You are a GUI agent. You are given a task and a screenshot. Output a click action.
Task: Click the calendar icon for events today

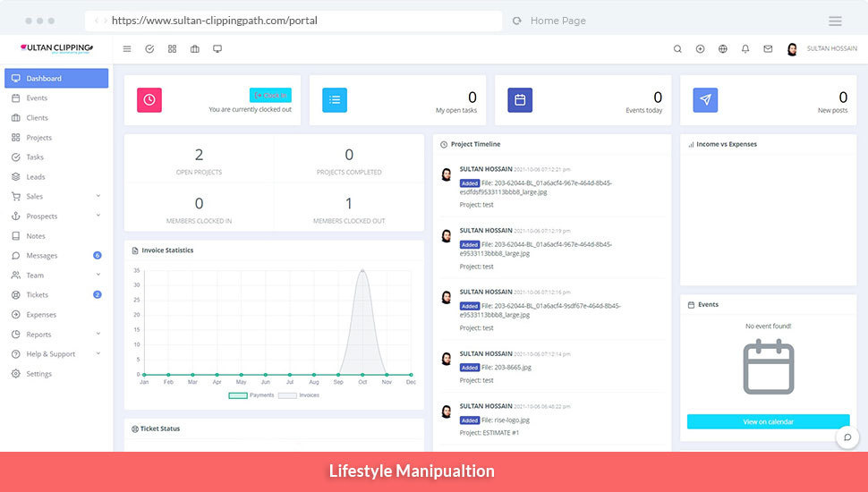(x=520, y=99)
